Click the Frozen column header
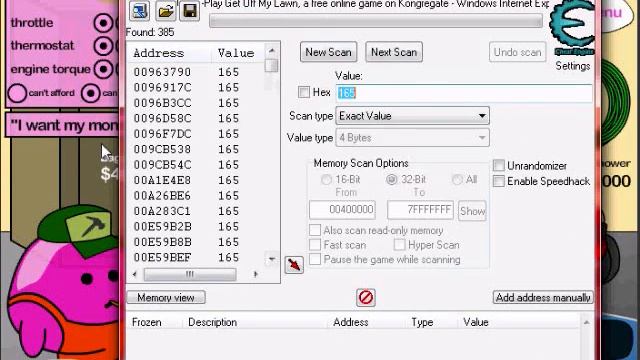This screenshot has height=360, width=640. pos(147,322)
